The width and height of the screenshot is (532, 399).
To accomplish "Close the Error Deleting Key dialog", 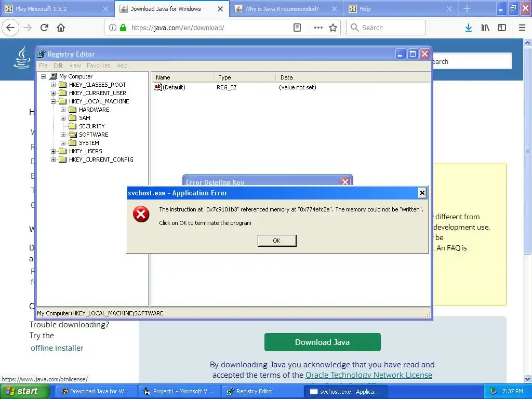I will tap(345, 182).
